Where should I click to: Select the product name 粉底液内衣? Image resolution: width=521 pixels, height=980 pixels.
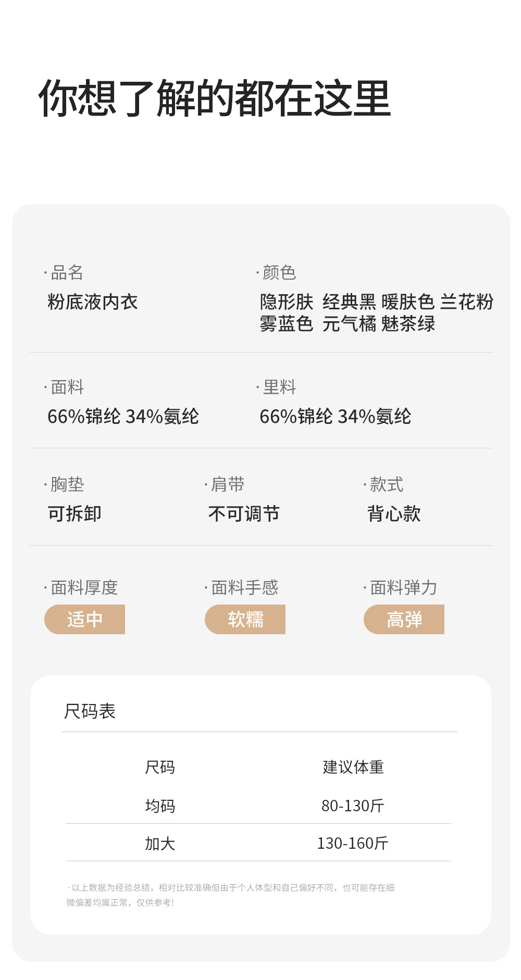(x=92, y=302)
